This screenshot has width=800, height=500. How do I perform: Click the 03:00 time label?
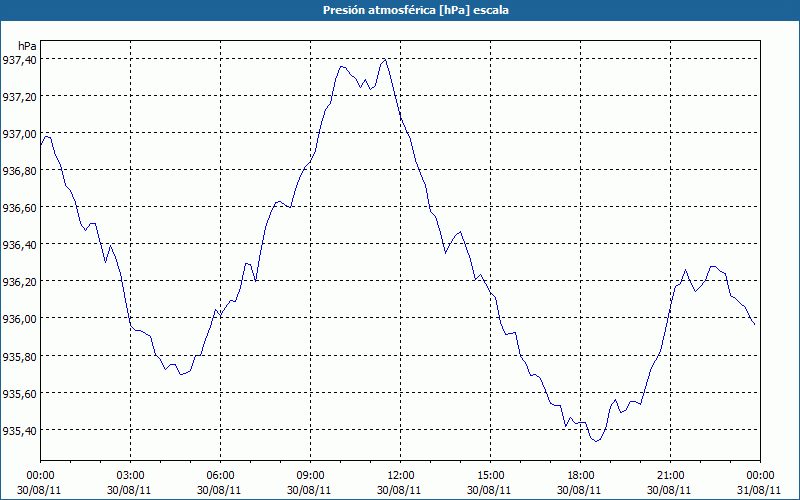coord(131,476)
